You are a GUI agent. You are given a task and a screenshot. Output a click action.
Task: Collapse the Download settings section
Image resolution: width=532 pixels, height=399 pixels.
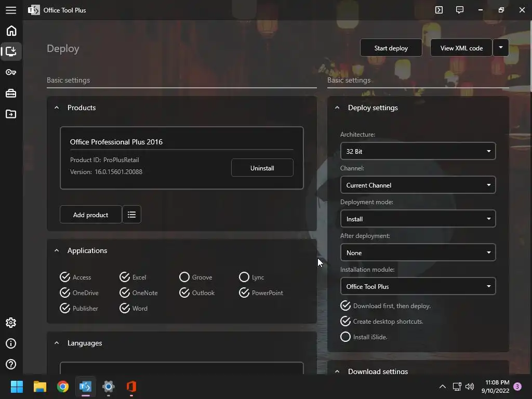coord(337,371)
